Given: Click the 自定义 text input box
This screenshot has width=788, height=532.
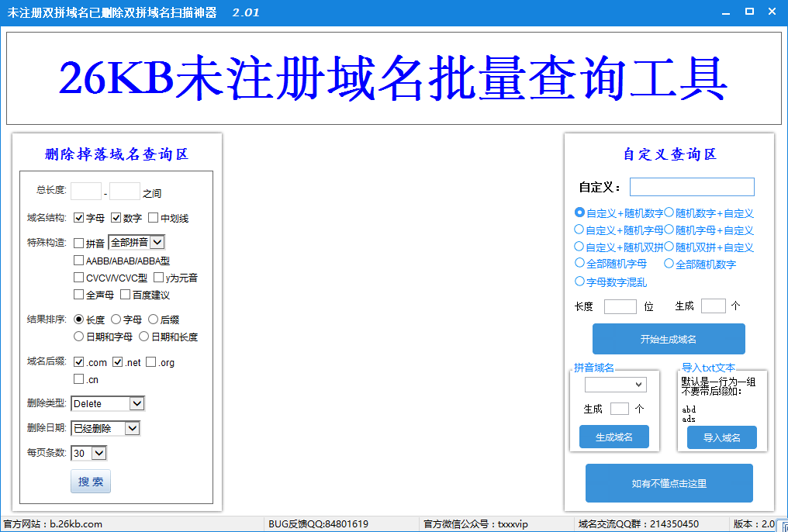Looking at the screenshot, I should pos(692,187).
